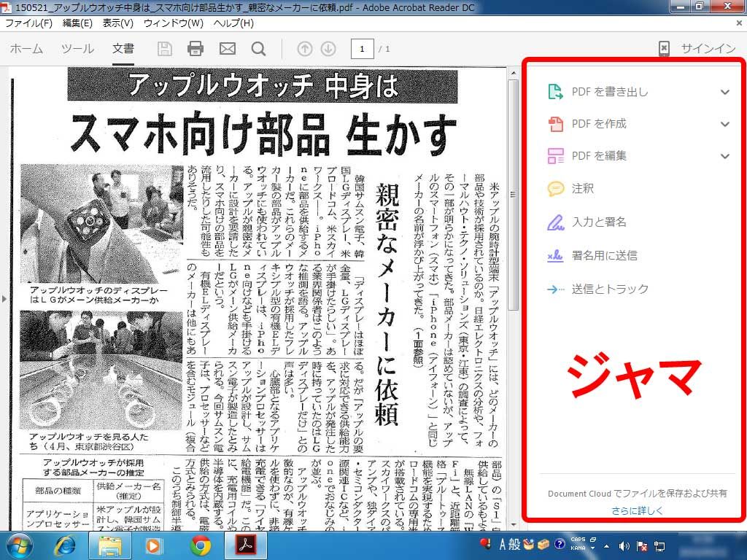Click the page number input field
The width and height of the screenshot is (747, 560).
(362, 49)
